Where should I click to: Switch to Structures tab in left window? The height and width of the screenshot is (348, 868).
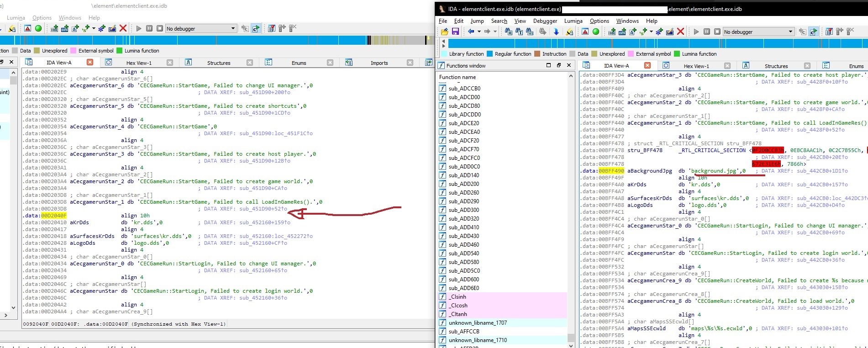(x=219, y=63)
